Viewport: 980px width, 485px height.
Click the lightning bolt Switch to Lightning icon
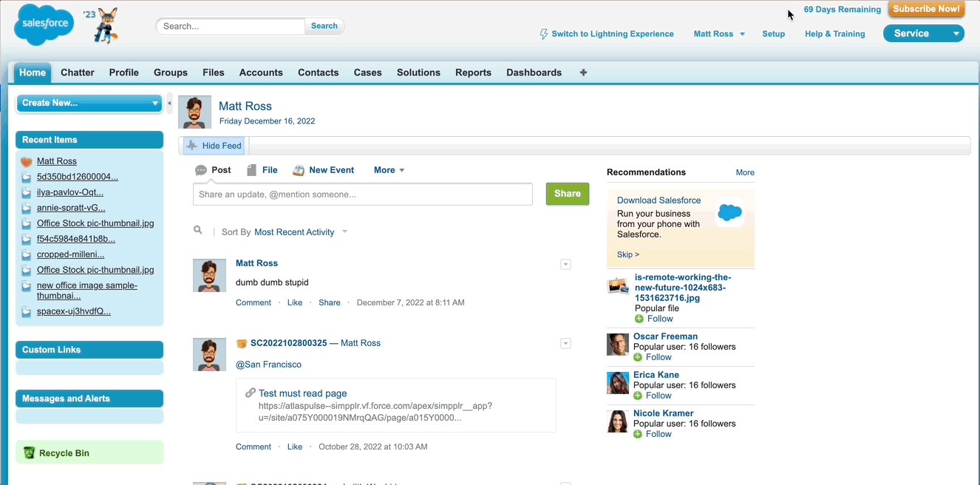[x=544, y=34]
